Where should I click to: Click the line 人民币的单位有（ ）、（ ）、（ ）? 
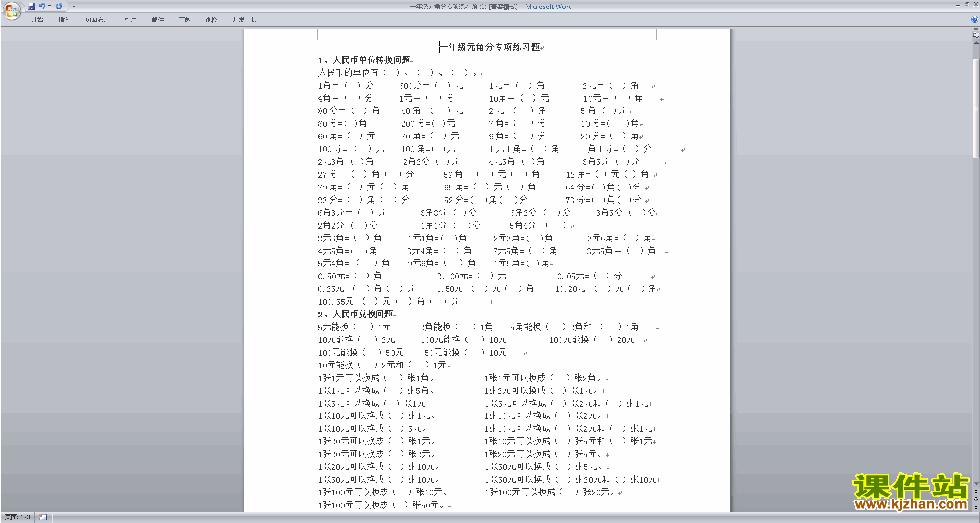[x=398, y=73]
